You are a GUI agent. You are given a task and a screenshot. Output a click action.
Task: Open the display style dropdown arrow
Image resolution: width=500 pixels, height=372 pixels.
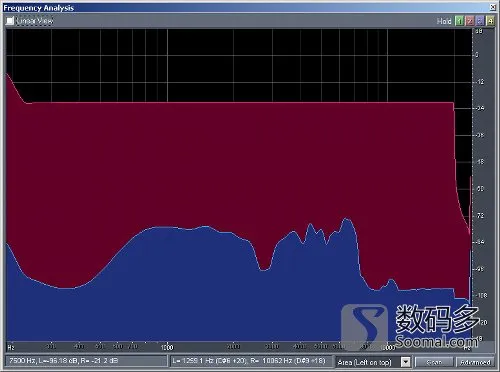pos(405,362)
